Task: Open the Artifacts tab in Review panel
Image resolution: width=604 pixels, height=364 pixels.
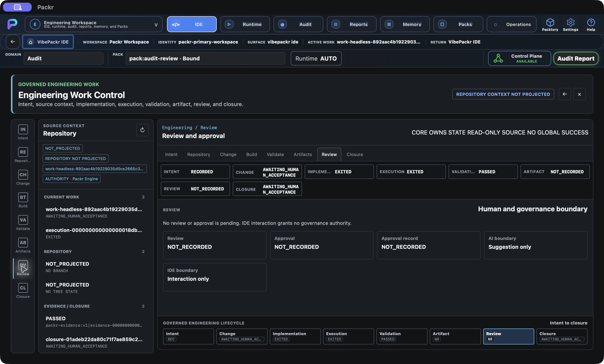Action: [303, 154]
